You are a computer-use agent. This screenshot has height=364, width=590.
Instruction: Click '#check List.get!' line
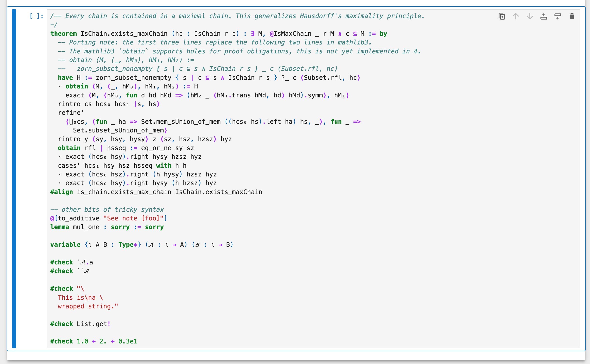(81, 324)
